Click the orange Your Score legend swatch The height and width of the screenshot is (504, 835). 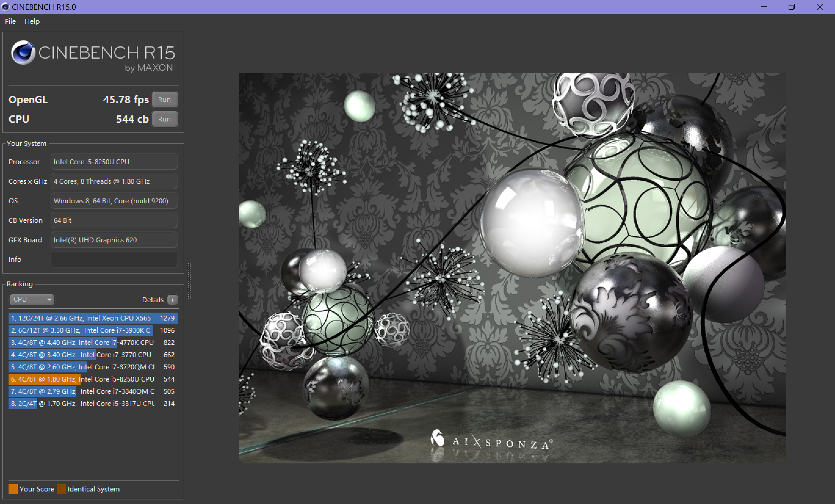(13, 489)
